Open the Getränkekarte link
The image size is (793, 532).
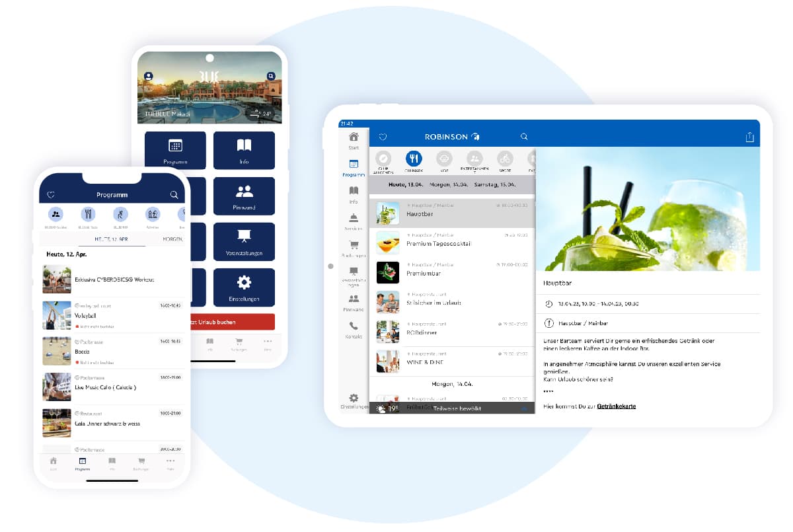616,406
